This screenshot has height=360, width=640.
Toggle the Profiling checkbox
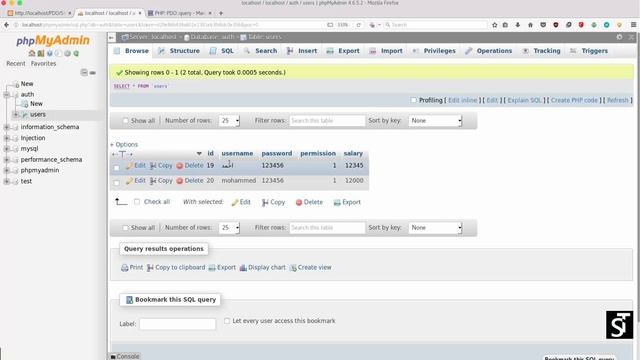pyautogui.click(x=413, y=100)
